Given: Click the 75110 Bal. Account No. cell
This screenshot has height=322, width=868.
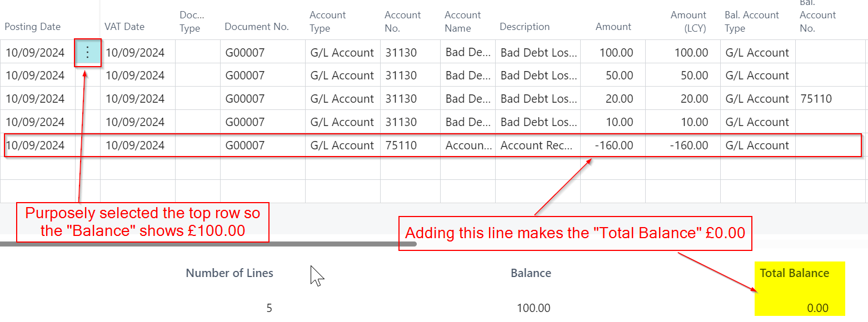Looking at the screenshot, I should tap(816, 99).
